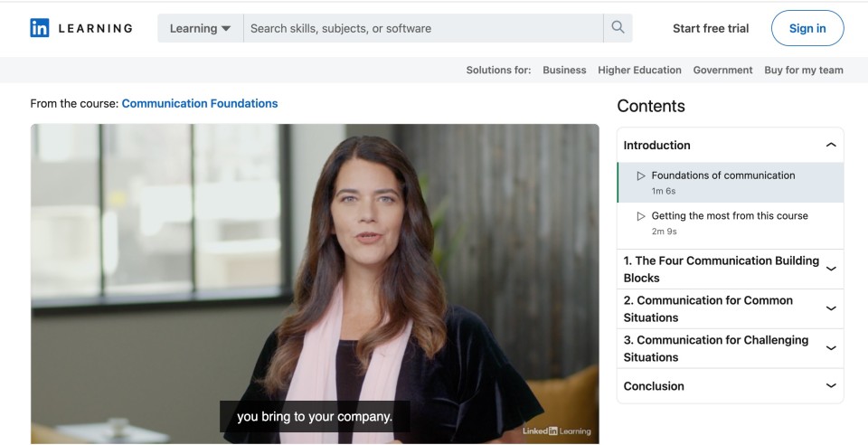This screenshot has height=445, width=868.
Task: Select Business in Solutions for menu
Action: (564, 71)
